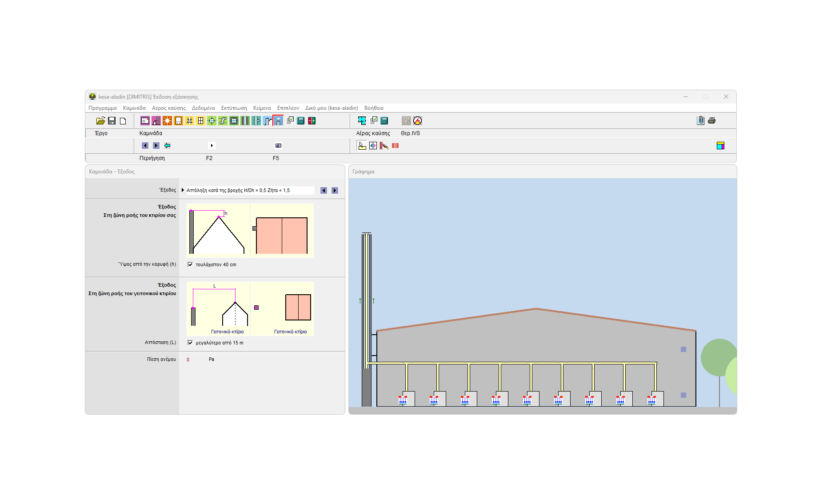Open the Δεδομένα menu

coord(204,108)
